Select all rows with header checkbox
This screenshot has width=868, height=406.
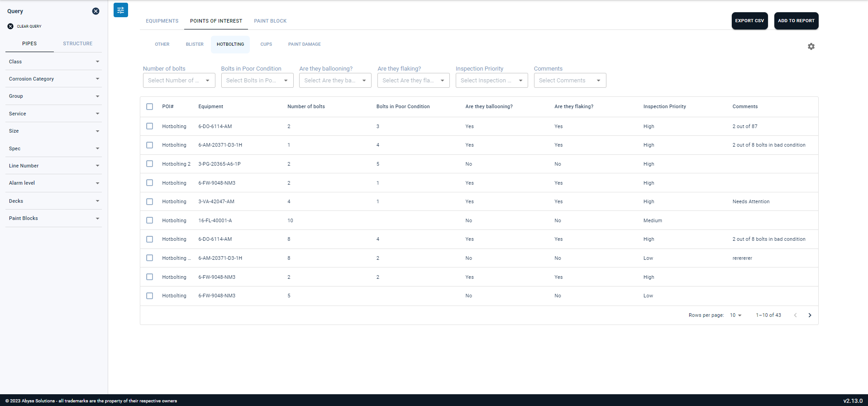150,107
